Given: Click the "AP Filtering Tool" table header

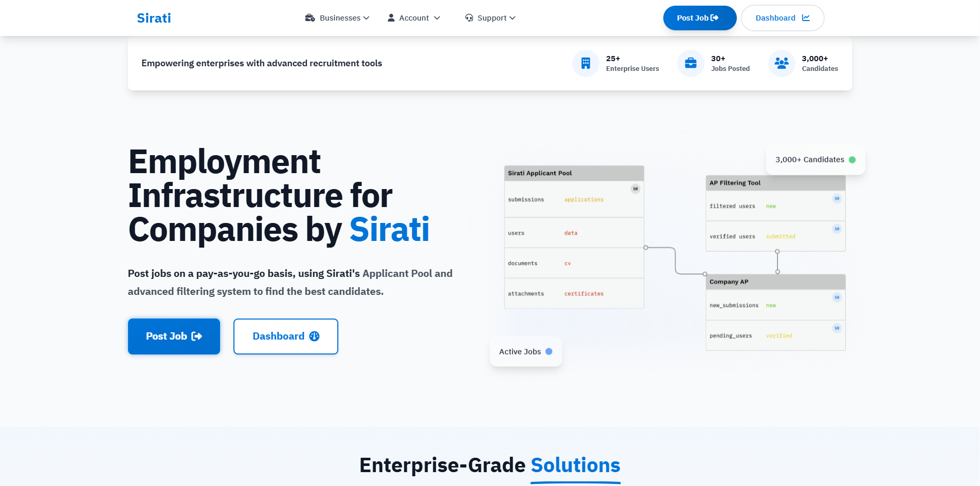Looking at the screenshot, I should [x=775, y=183].
